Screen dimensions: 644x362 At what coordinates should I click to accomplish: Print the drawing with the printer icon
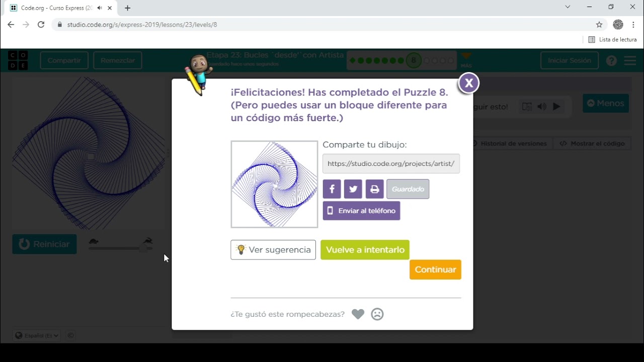tap(374, 189)
